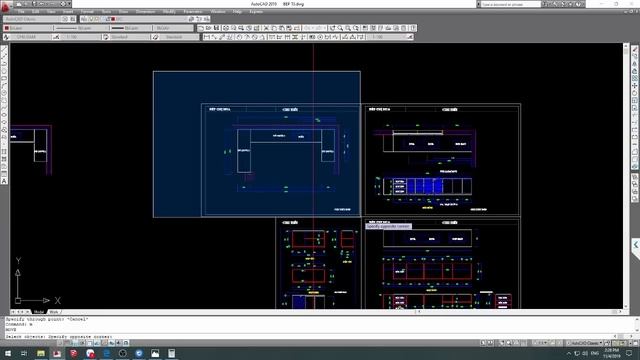Select the Move modify tool
640x360 pixels.
click(x=635, y=86)
